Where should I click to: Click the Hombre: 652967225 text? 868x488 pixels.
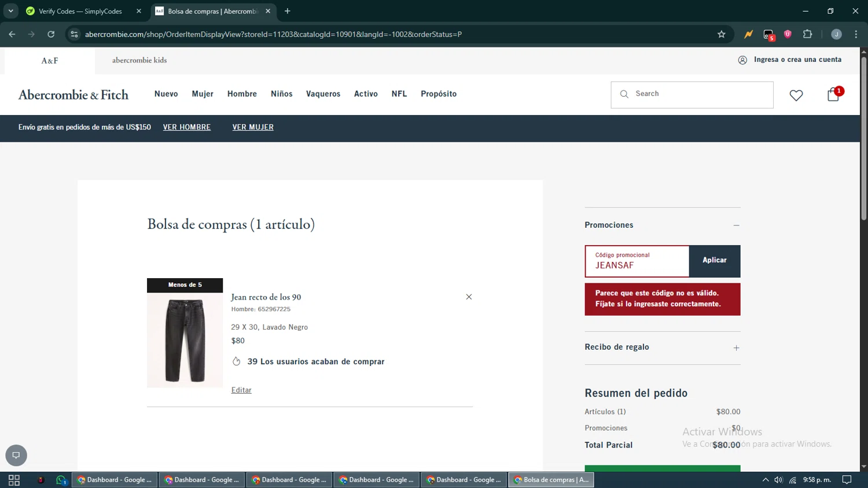[x=261, y=309]
